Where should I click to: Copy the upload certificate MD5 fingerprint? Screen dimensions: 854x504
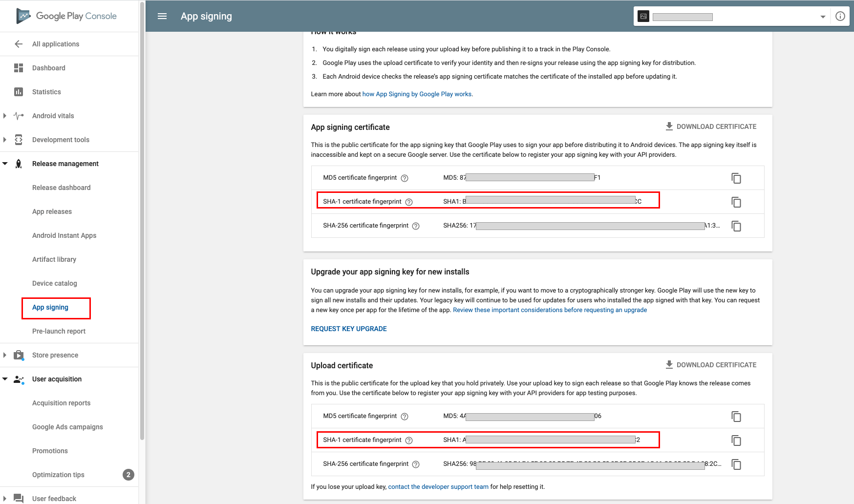(736, 417)
